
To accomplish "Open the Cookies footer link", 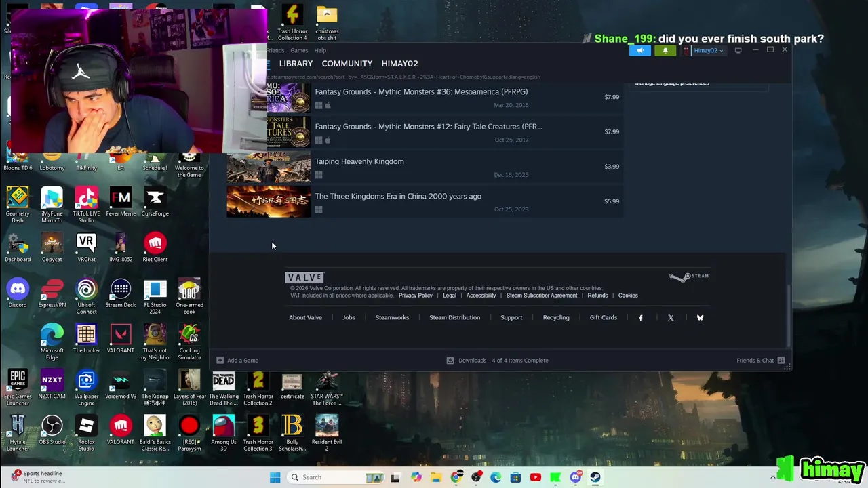I will 628,296.
